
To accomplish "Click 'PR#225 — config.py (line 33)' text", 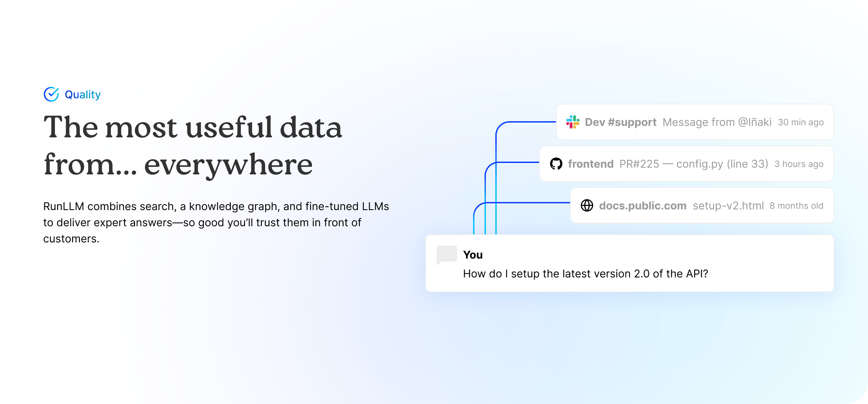I will (x=694, y=164).
